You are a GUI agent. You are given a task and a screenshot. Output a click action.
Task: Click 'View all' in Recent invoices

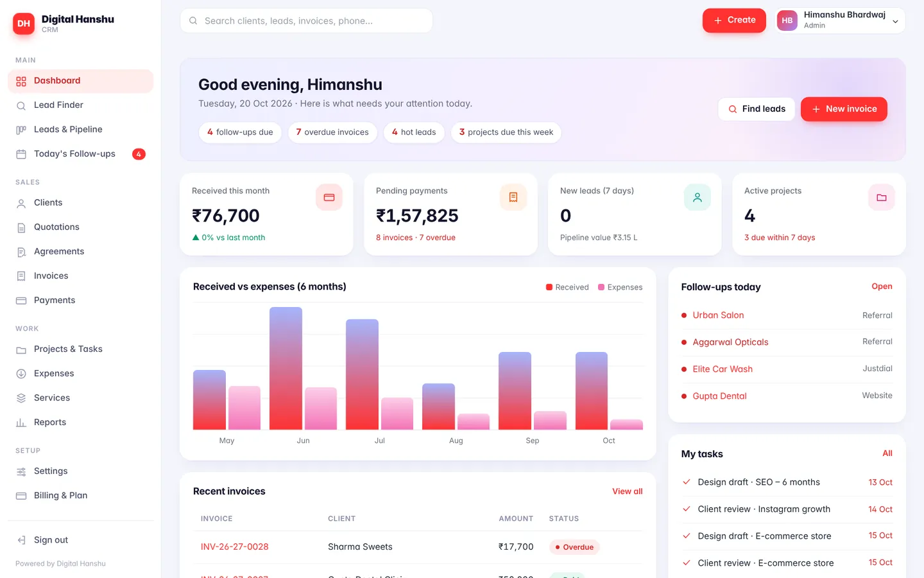(627, 491)
